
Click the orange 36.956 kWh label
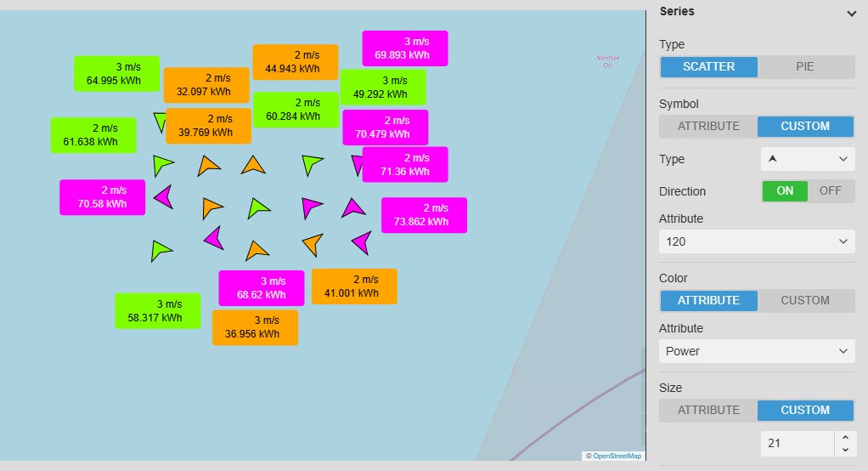click(255, 327)
